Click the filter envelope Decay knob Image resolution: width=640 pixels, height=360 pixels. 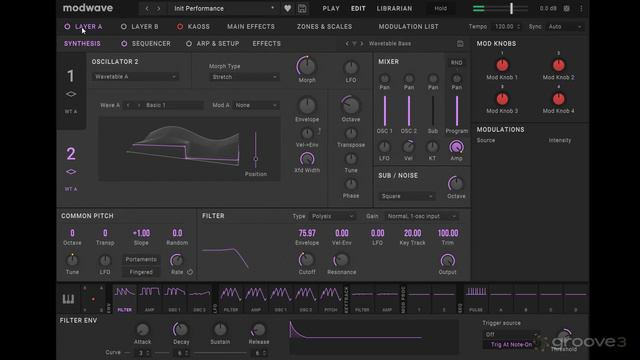[x=180, y=329]
